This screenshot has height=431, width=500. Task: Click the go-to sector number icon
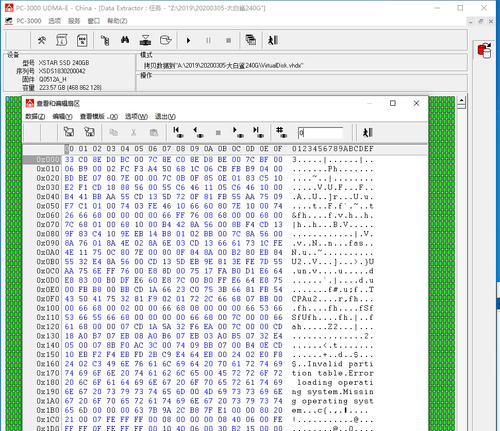click(x=281, y=132)
